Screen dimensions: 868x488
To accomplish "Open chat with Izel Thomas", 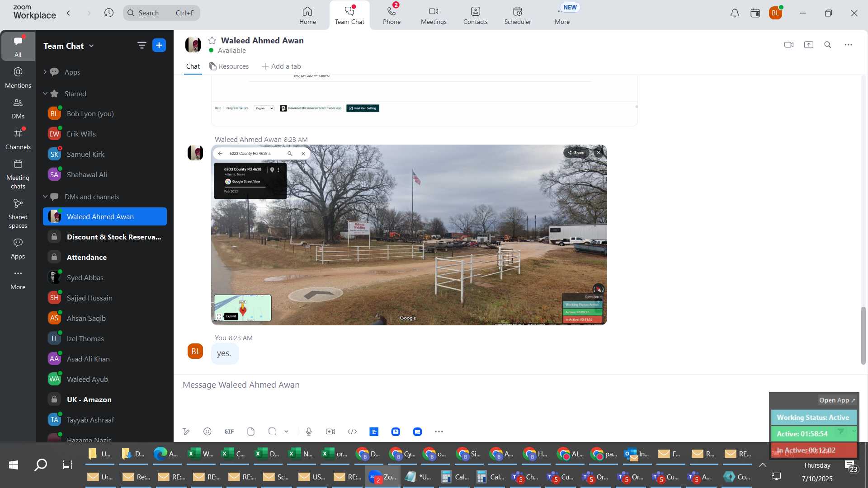I will [x=105, y=338].
